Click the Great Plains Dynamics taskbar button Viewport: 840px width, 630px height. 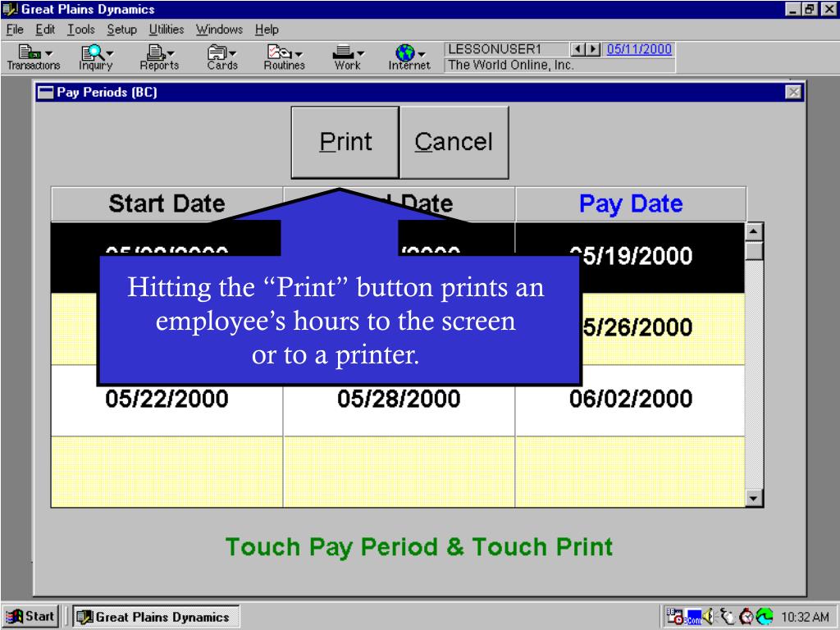tap(153, 617)
